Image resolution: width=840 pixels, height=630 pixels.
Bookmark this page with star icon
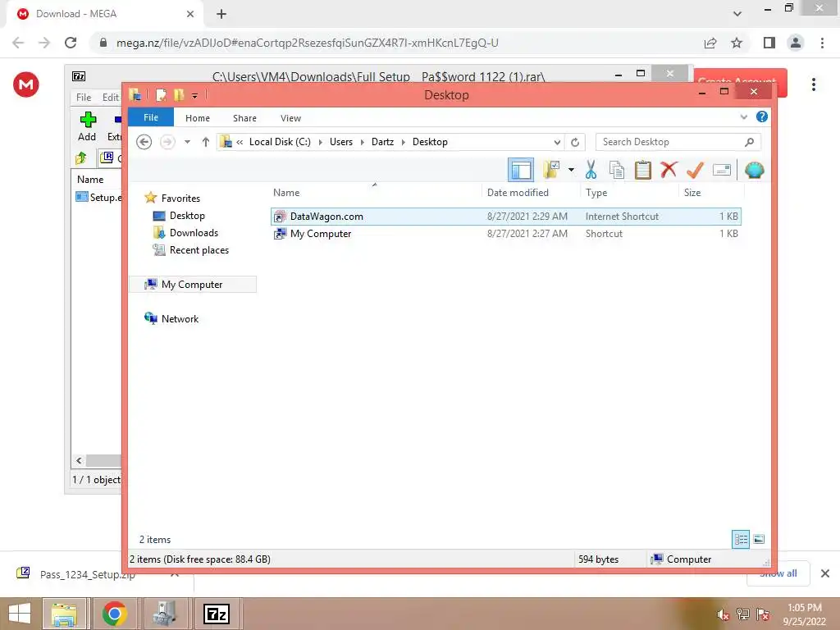click(x=737, y=43)
